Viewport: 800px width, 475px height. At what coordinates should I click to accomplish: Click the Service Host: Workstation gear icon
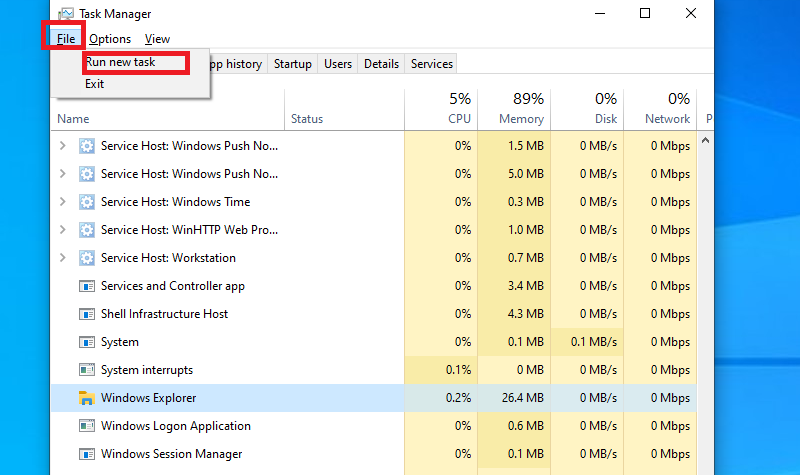(x=86, y=258)
